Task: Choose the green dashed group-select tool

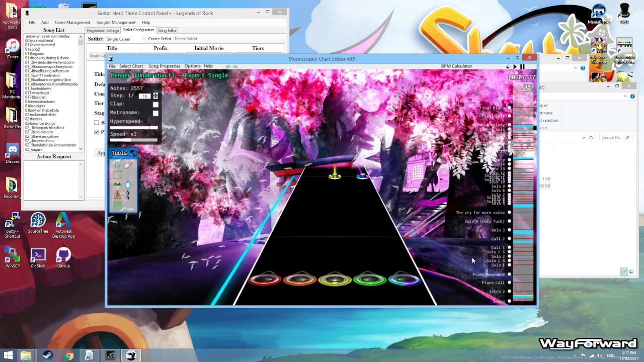Action: tap(117, 174)
